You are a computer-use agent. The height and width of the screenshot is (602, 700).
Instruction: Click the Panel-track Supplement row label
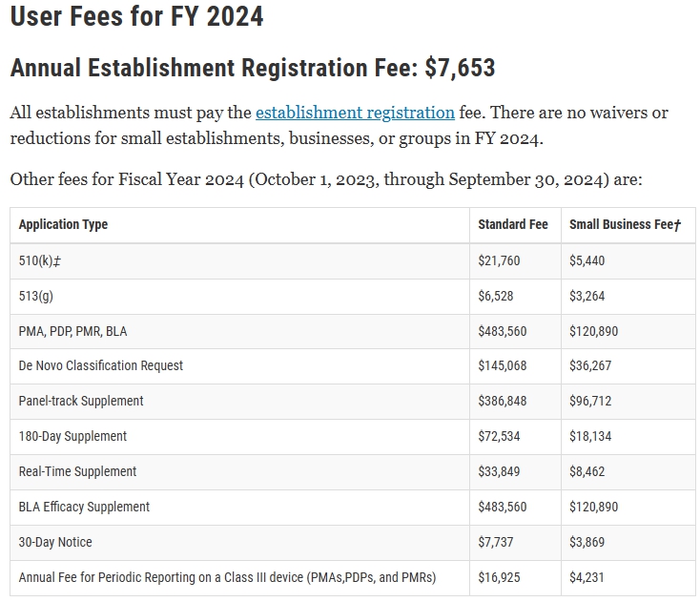[81, 401]
